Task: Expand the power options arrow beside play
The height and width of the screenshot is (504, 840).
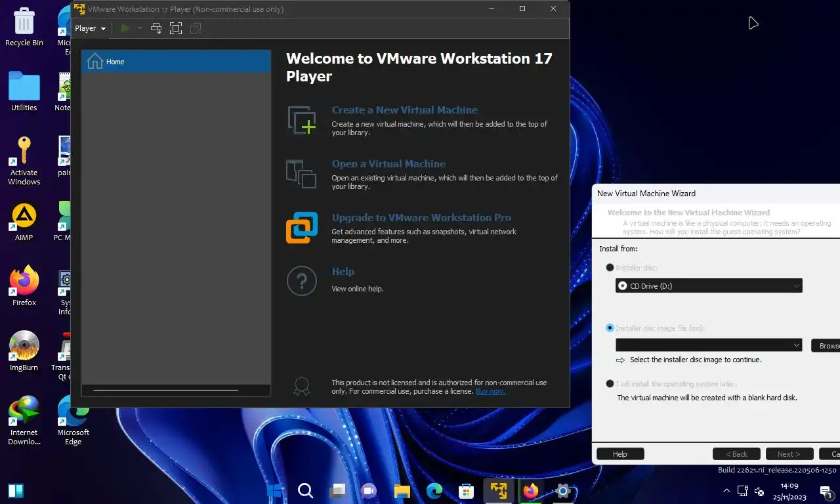Action: pyautogui.click(x=139, y=28)
